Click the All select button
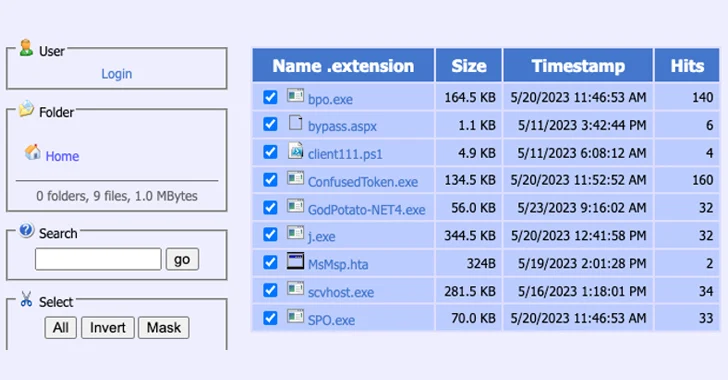The image size is (728, 380). pos(60,328)
